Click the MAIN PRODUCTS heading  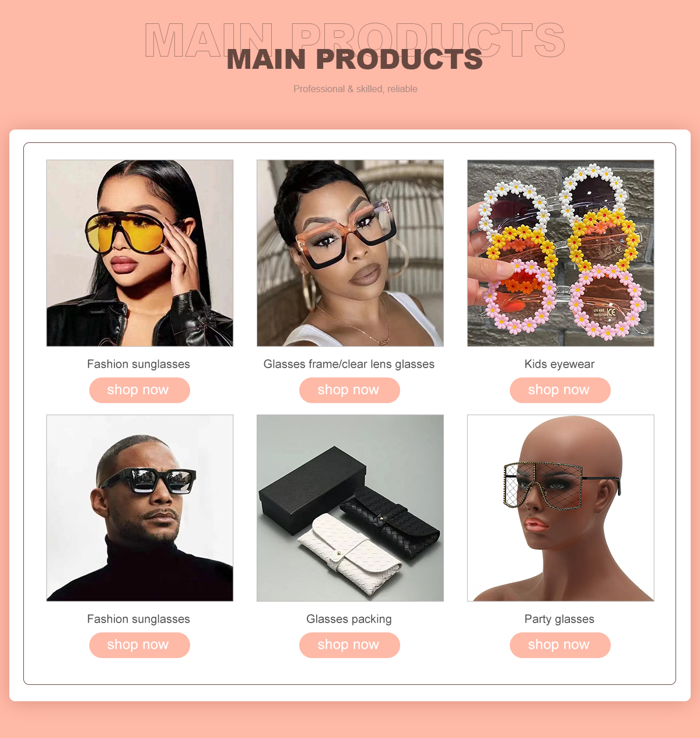tap(355, 60)
